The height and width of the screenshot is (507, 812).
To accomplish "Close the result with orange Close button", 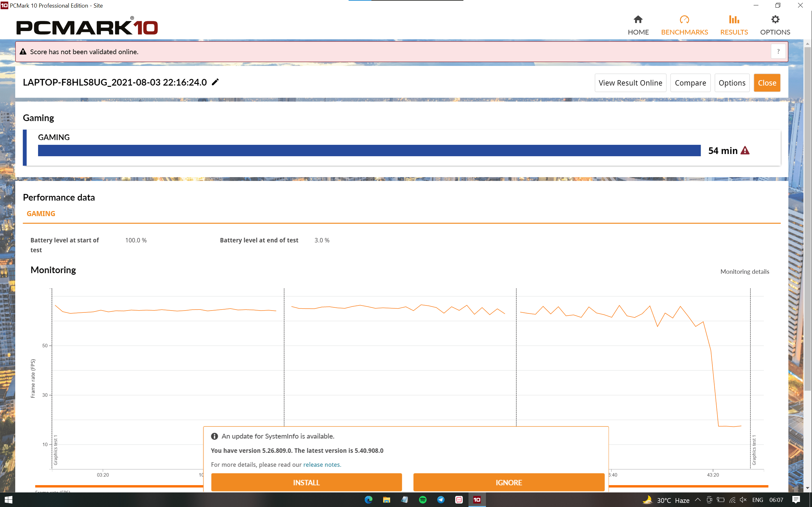I will (767, 83).
